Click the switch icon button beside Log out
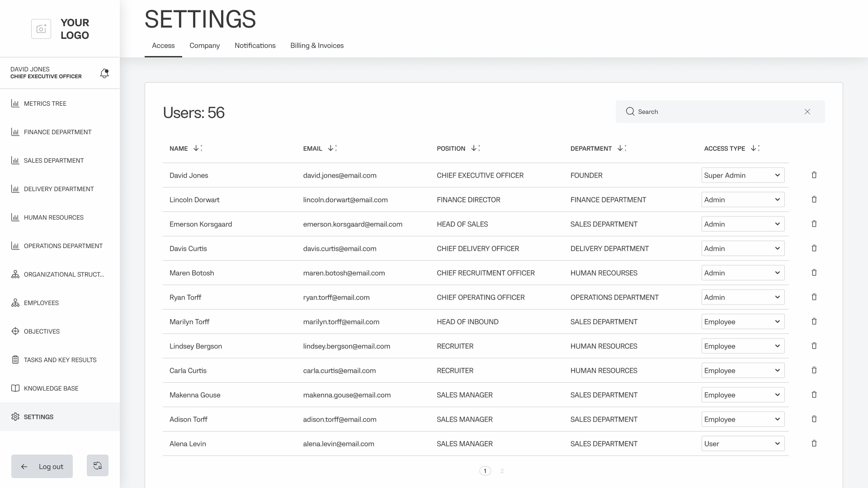The height and width of the screenshot is (488, 868). point(98,465)
